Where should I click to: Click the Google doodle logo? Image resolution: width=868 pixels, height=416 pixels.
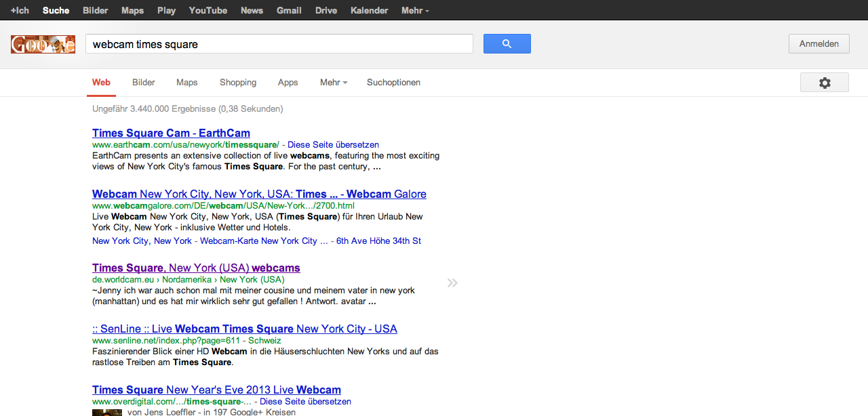tap(43, 45)
